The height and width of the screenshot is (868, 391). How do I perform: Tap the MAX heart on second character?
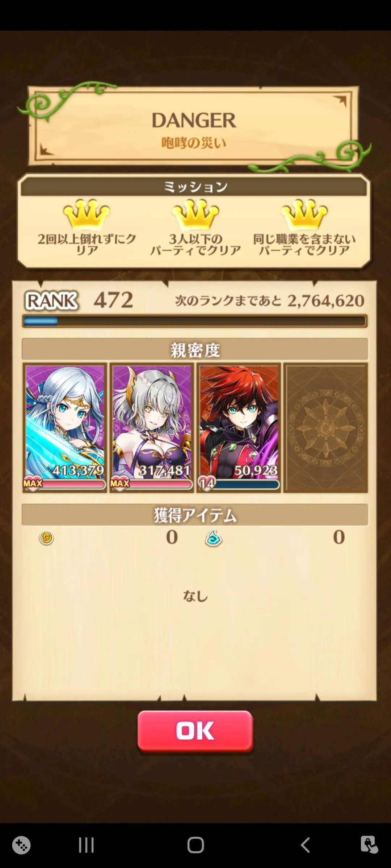(119, 484)
